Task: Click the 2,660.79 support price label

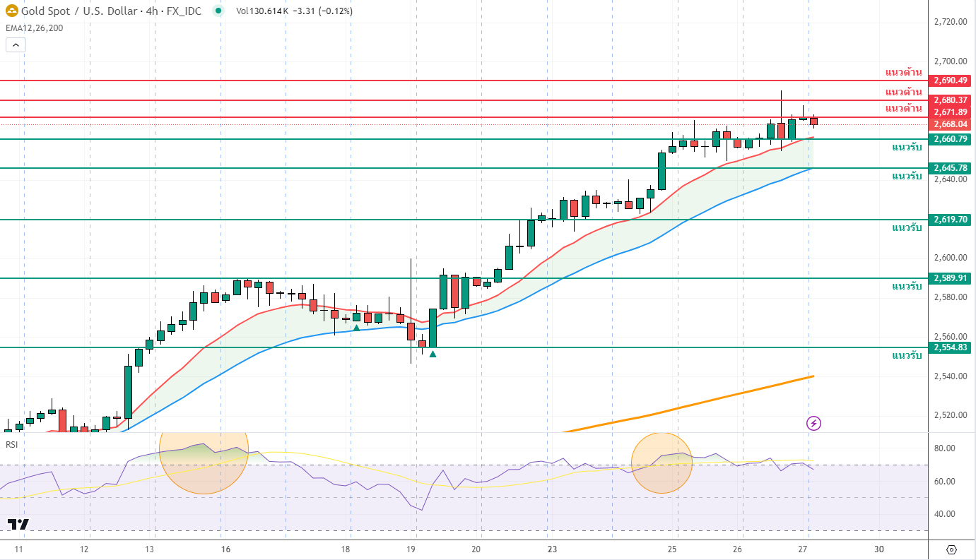Action: click(951, 139)
